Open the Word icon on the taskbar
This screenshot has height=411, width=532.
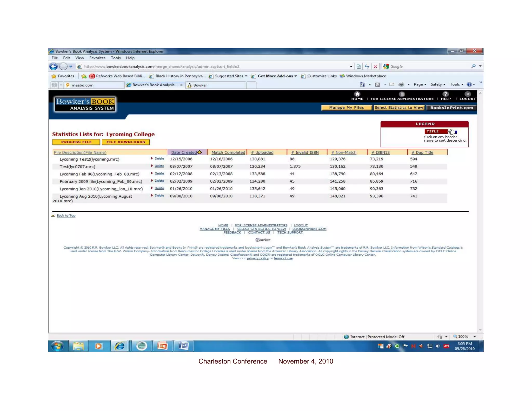tap(184, 346)
